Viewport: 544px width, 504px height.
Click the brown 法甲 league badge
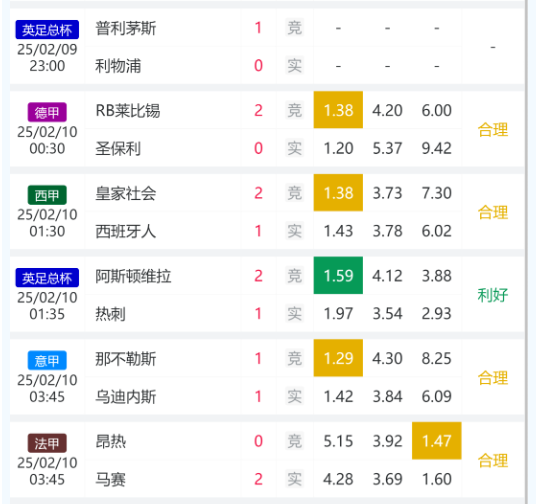click(47, 443)
